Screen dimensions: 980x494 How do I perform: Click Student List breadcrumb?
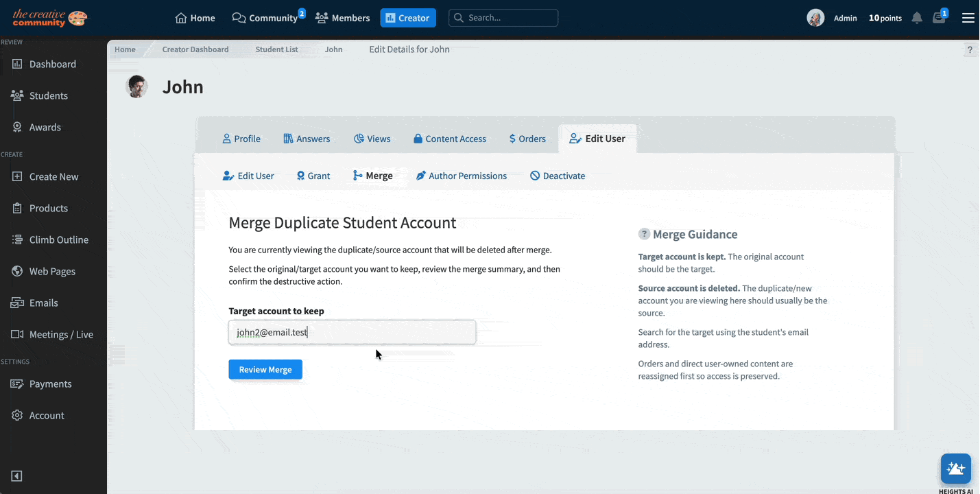277,49
